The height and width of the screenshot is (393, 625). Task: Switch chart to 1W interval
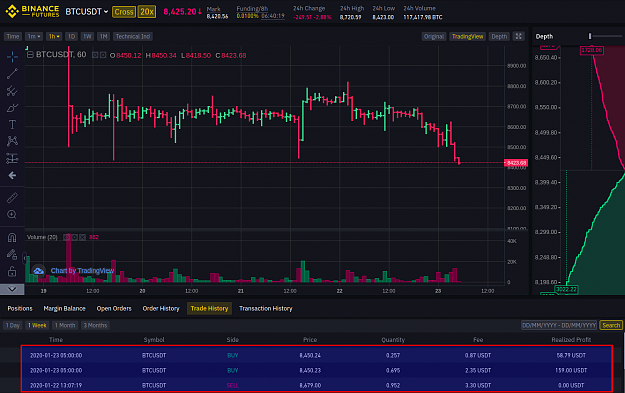(87, 36)
